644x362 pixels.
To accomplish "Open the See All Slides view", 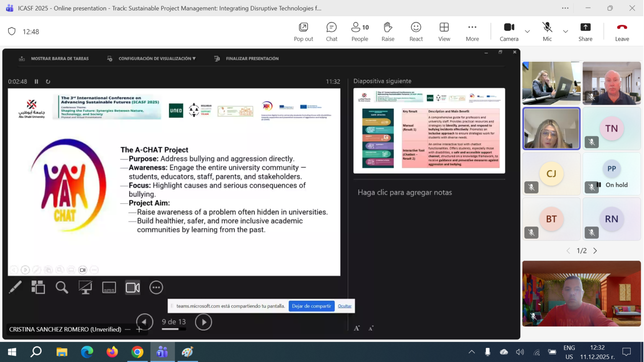I will (38, 287).
